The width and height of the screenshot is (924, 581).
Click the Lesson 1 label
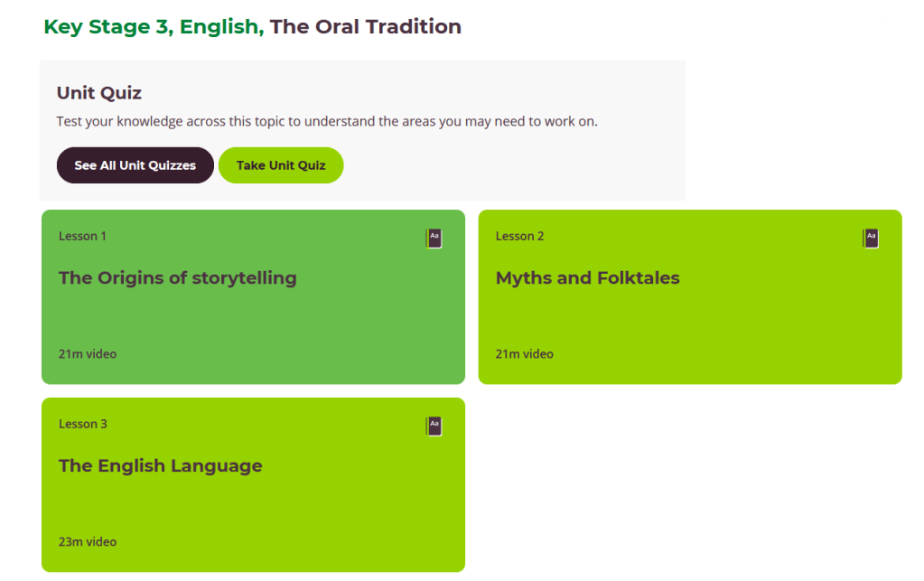click(x=82, y=237)
